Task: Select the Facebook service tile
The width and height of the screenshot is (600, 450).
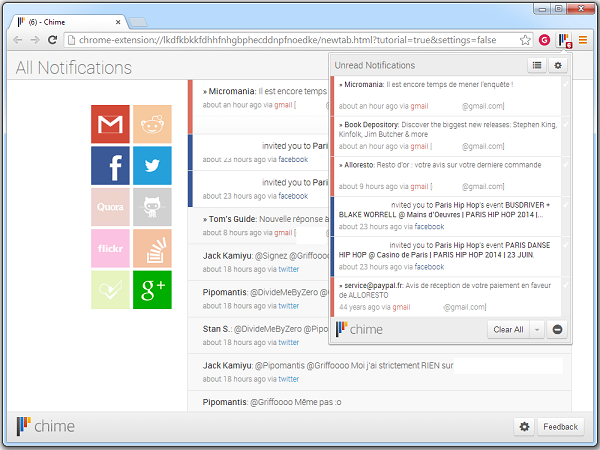Action: pos(110,166)
